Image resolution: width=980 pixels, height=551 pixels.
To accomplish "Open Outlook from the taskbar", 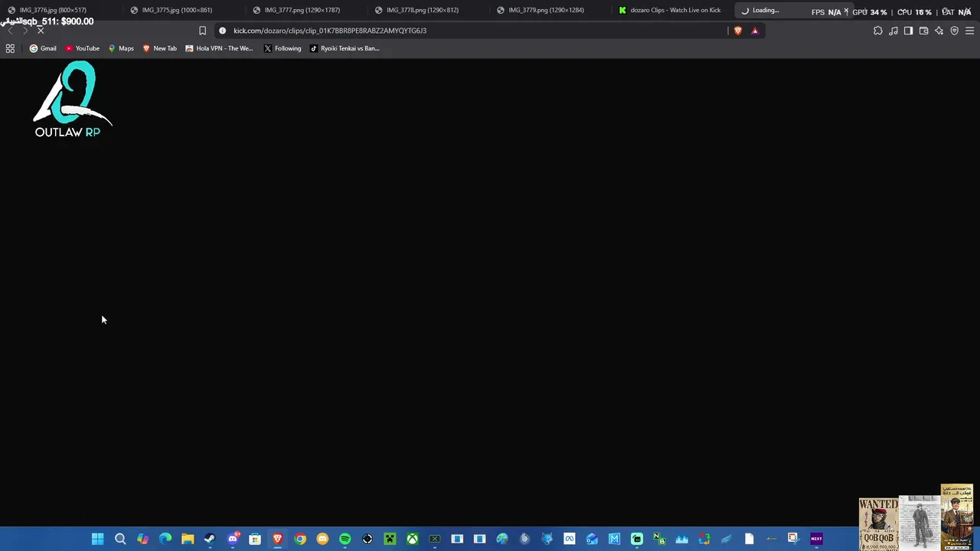I will (592, 539).
